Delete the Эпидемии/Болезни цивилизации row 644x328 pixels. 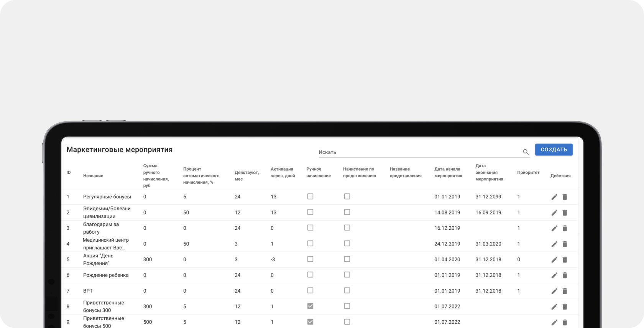point(565,213)
